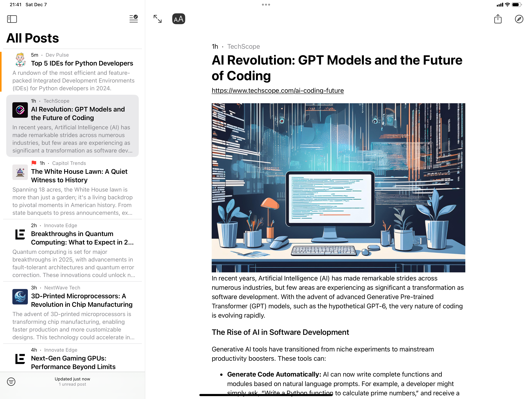Open the techscope.com article URL

[x=278, y=90]
